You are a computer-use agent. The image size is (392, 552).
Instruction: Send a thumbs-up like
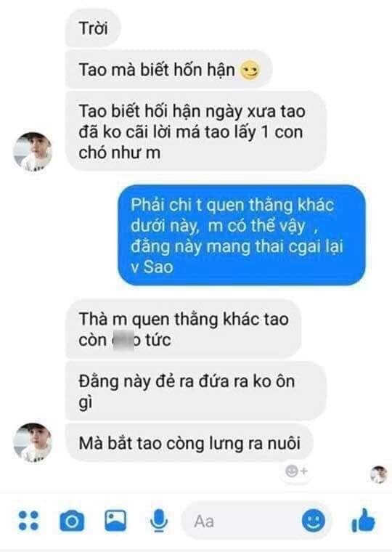[x=364, y=520]
